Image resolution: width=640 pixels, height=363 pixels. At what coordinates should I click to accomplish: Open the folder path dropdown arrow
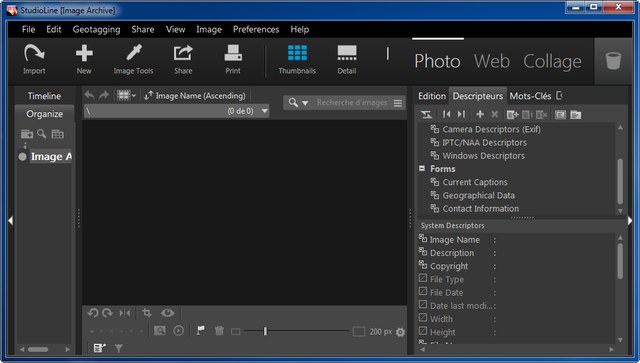264,111
